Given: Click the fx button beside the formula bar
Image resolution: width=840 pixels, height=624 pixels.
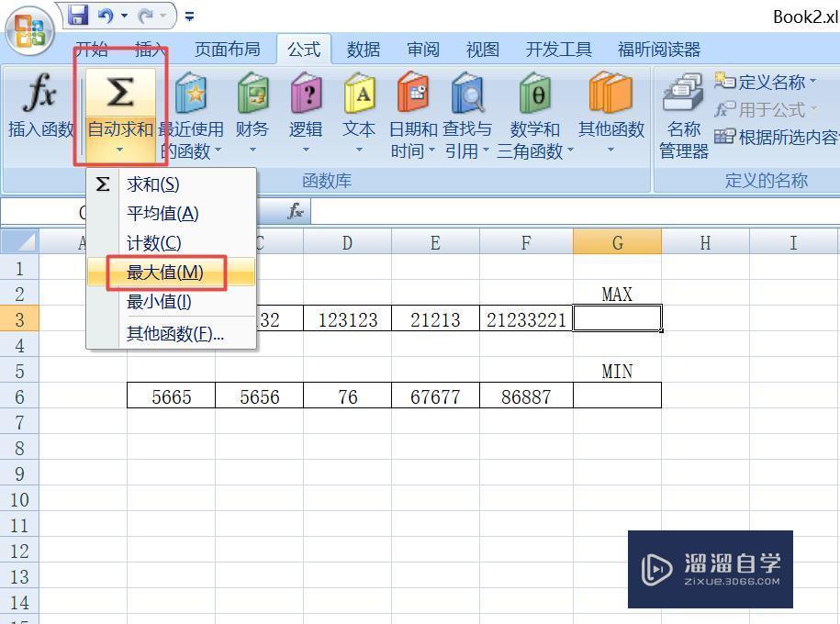Looking at the screenshot, I should (x=296, y=211).
